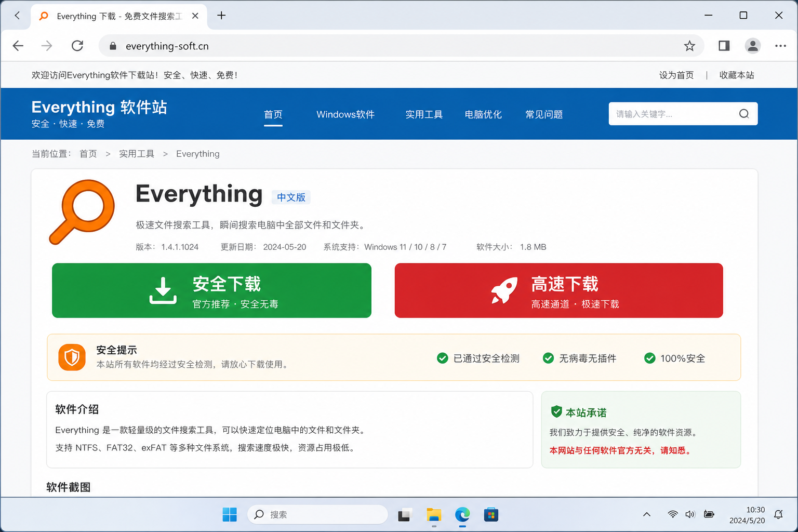The height and width of the screenshot is (532, 798).
Task: Click the check icon beside 无病毒无插件
Action: [x=548, y=358]
